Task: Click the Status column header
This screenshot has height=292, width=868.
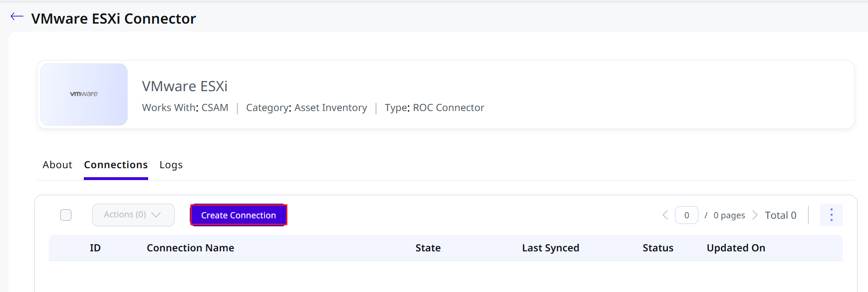Action: (658, 248)
